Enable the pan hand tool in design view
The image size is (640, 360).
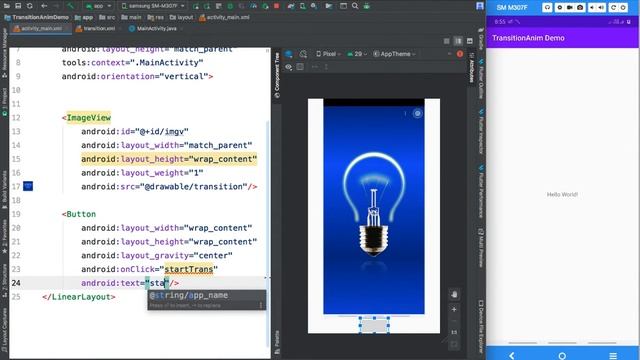454,294
